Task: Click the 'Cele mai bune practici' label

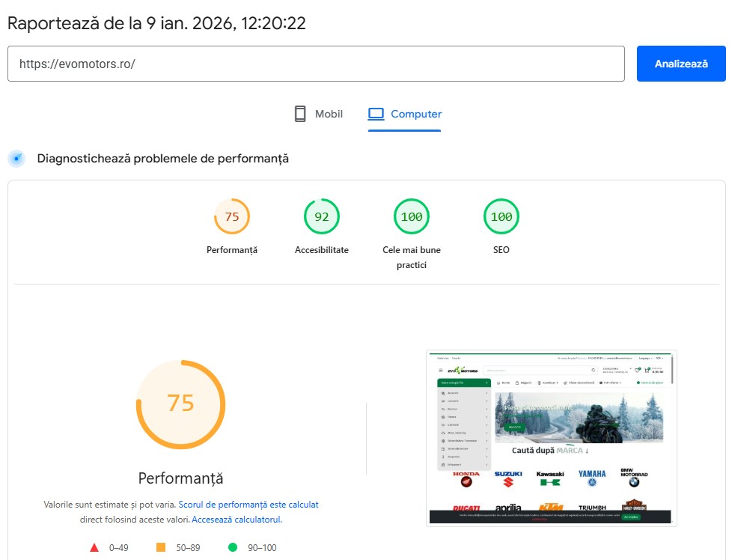Action: click(412, 258)
